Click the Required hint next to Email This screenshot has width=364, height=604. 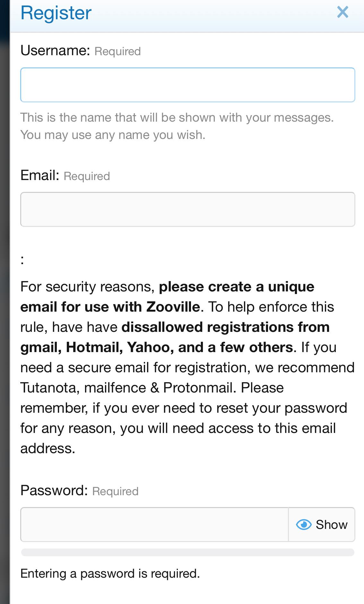click(x=87, y=176)
